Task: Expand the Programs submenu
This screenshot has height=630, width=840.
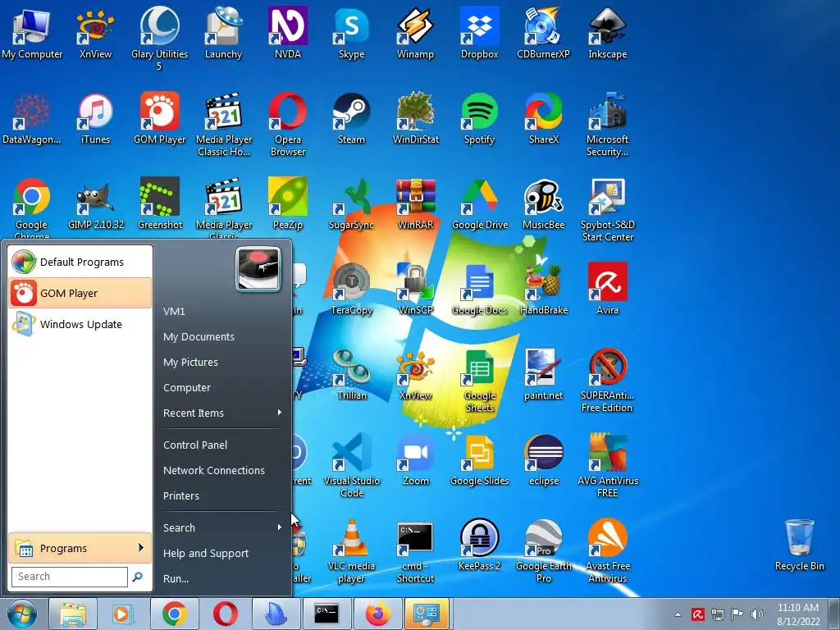Action: click(x=80, y=548)
